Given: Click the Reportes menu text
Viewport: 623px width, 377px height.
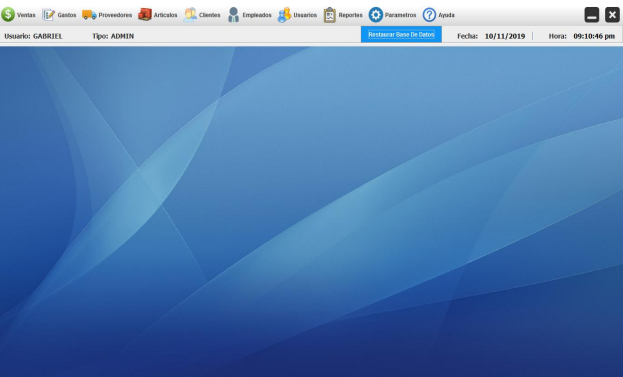Looking at the screenshot, I should tap(350, 15).
